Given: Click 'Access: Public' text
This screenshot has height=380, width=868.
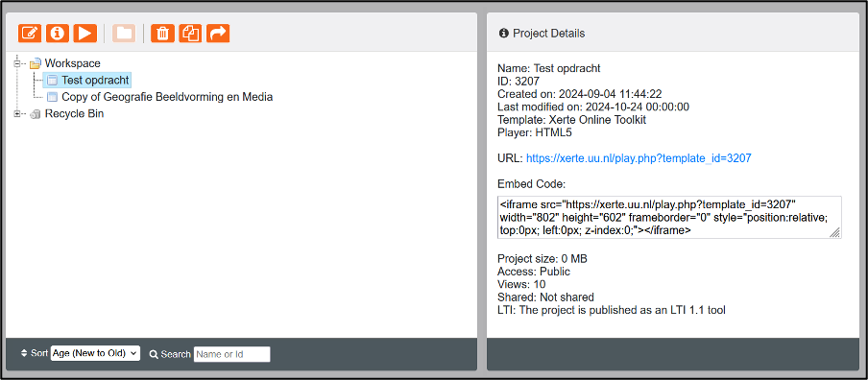Looking at the screenshot, I should (x=534, y=272).
